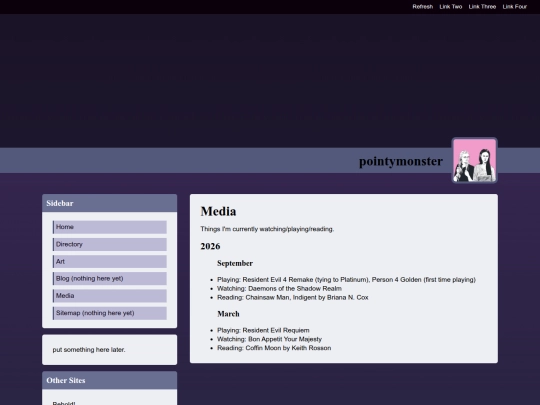Click 'Reading: Coffin Moon by Keith Rosson'
The image size is (540, 405).
click(x=274, y=348)
